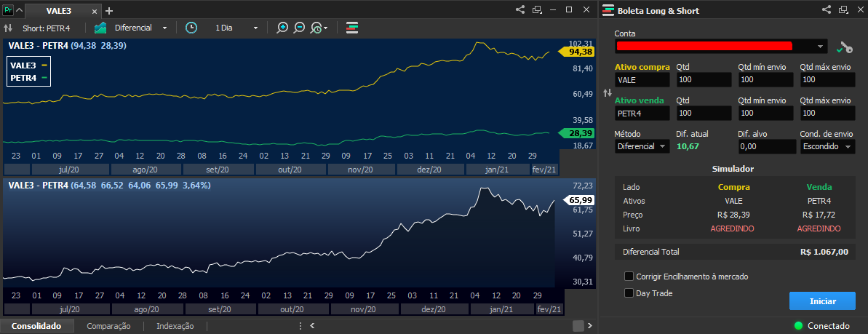Click the account key authentication icon
Screen dimensions: 868x334
[844, 47]
